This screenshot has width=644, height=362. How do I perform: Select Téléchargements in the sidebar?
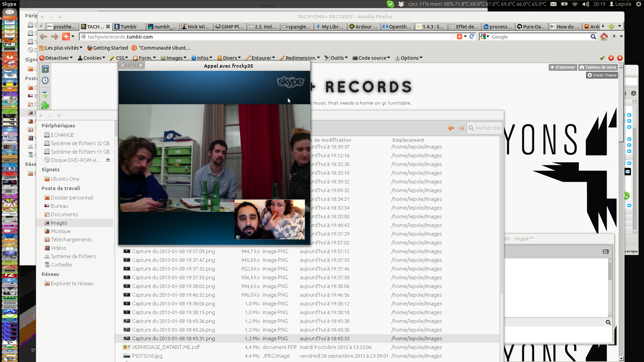click(71, 240)
